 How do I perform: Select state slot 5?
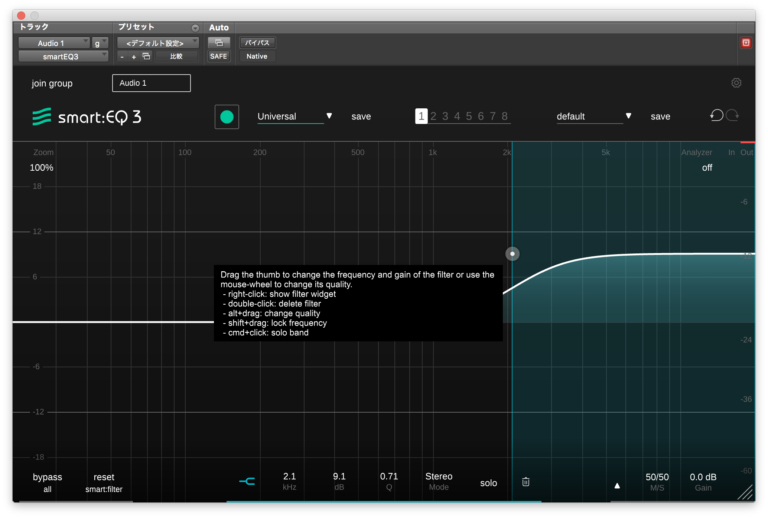469,116
